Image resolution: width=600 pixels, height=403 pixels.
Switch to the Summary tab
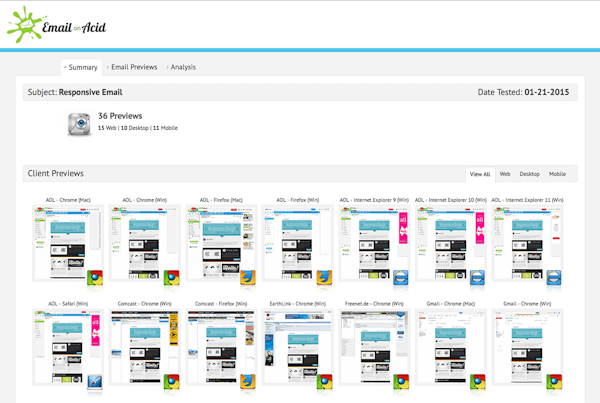(x=82, y=67)
